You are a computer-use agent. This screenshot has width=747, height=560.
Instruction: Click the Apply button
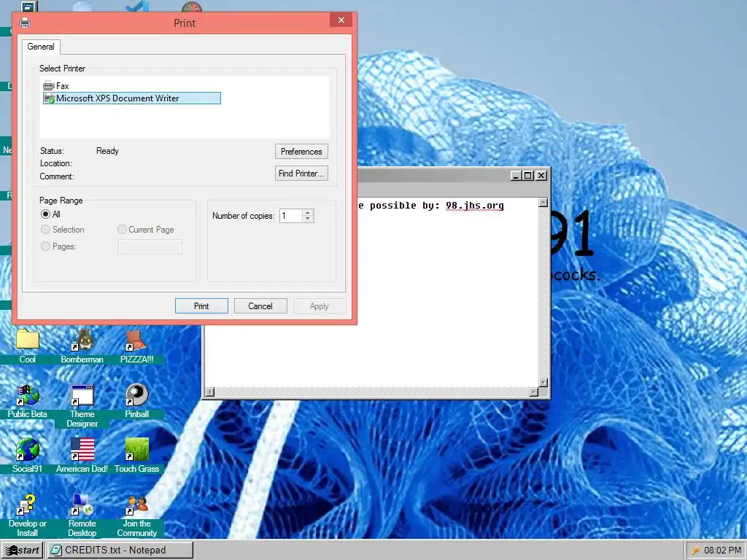coord(320,306)
